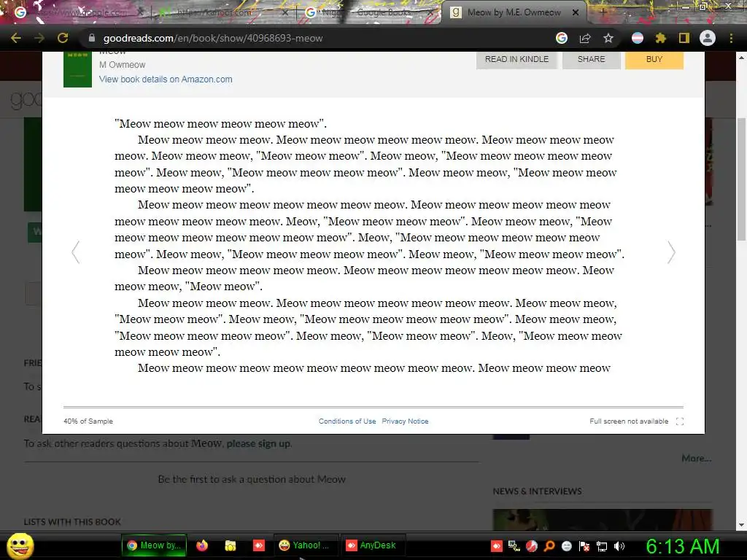Click the Share button in the preview
This screenshot has width=747, height=560.
tap(591, 60)
